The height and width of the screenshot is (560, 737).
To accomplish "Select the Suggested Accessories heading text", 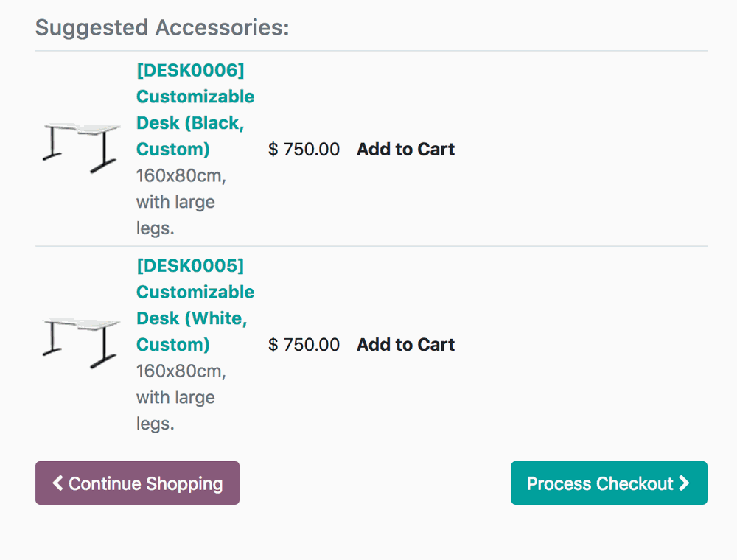I will (x=163, y=27).
